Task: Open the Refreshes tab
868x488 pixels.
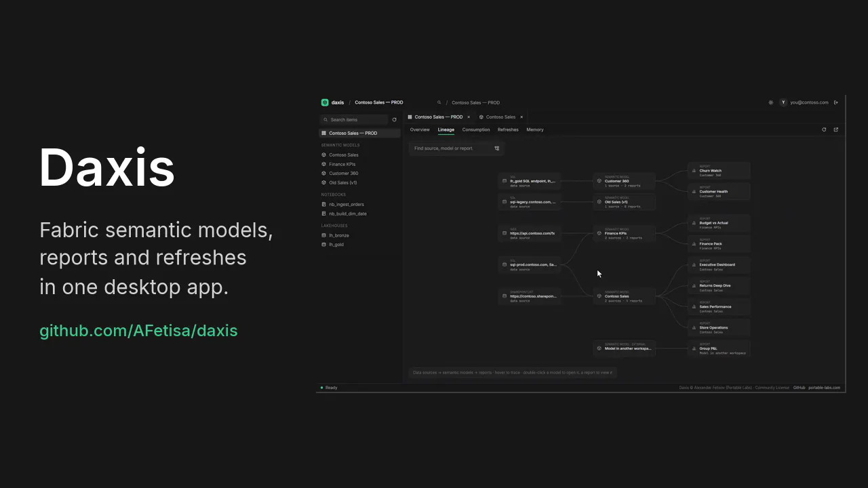Action: (508, 129)
